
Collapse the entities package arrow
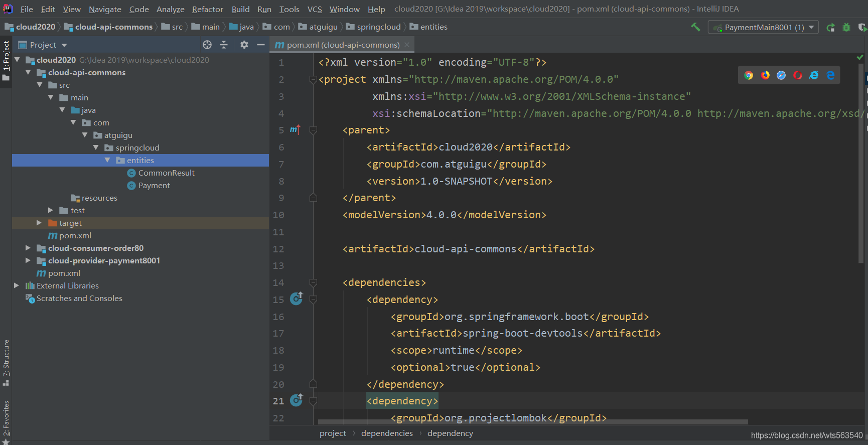(107, 160)
